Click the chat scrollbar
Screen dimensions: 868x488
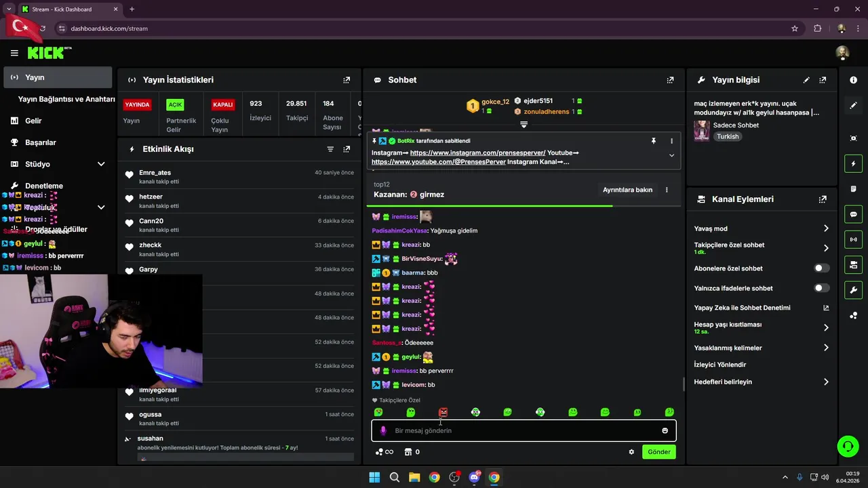pos(683,384)
